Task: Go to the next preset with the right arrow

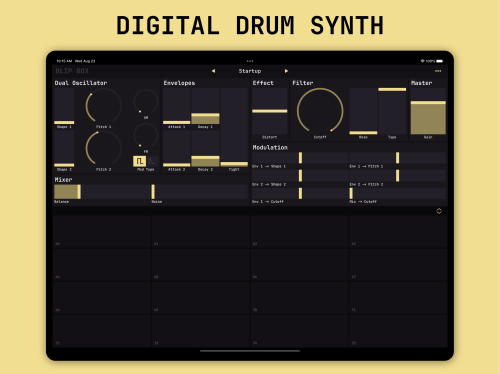Action: pyautogui.click(x=286, y=71)
